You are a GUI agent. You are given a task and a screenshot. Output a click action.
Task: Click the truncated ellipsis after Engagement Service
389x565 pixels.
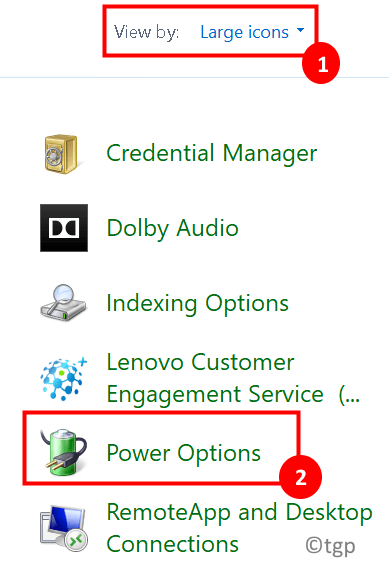[349, 395]
